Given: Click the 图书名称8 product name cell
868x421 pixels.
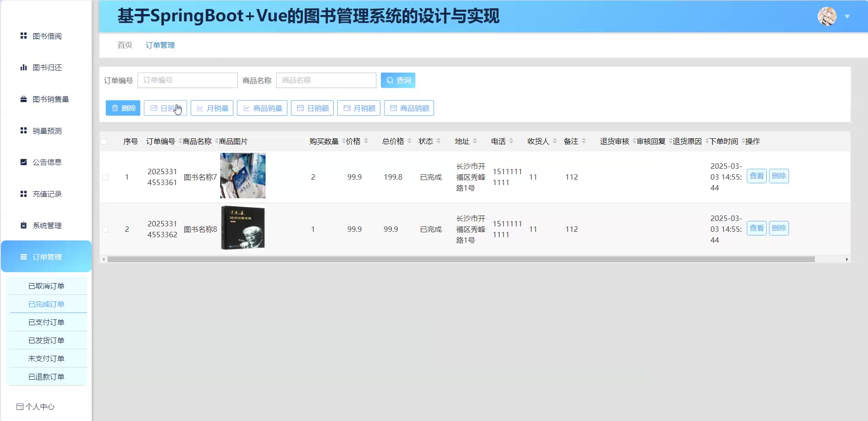Looking at the screenshot, I should (x=200, y=229).
